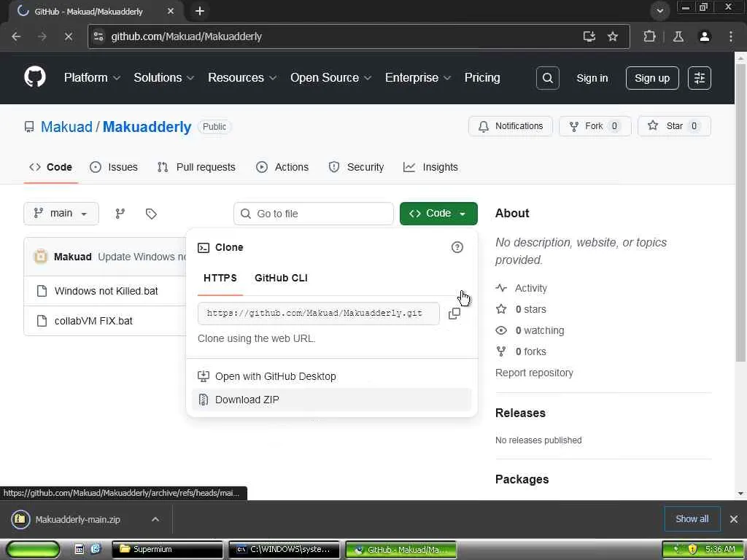Open Pricing page link
The image size is (747, 560).
pyautogui.click(x=482, y=77)
